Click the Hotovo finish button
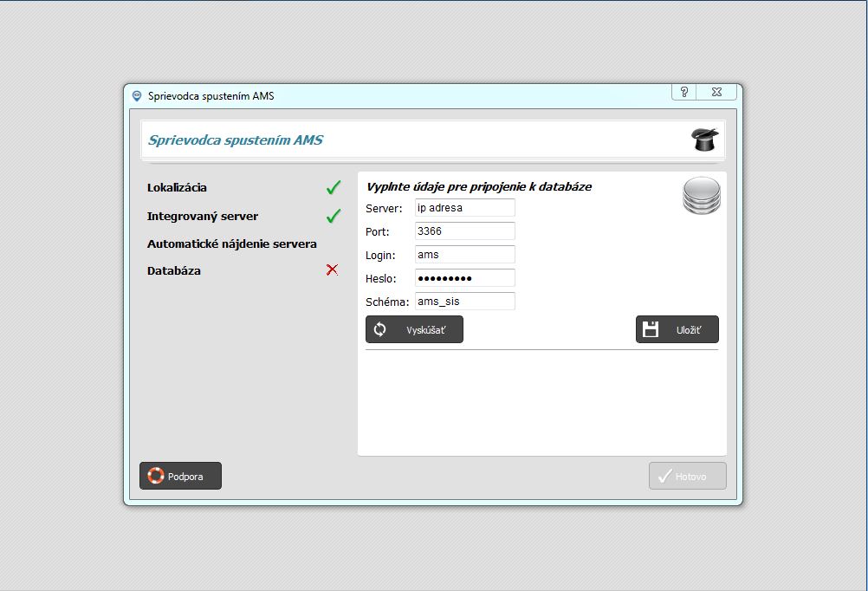 (x=688, y=476)
